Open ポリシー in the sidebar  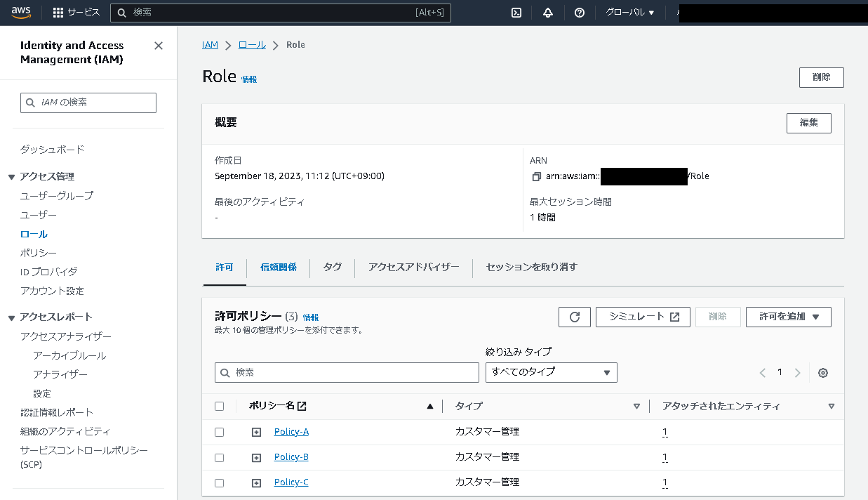pos(39,253)
